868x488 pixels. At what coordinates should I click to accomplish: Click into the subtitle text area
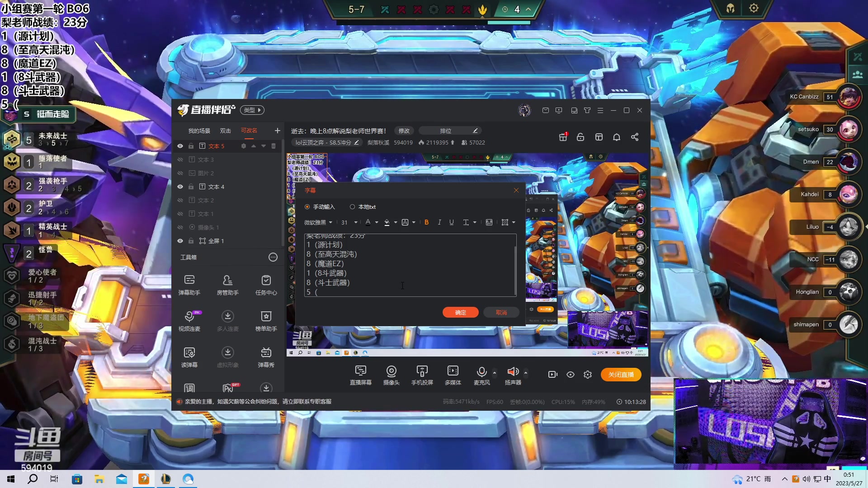point(410,265)
